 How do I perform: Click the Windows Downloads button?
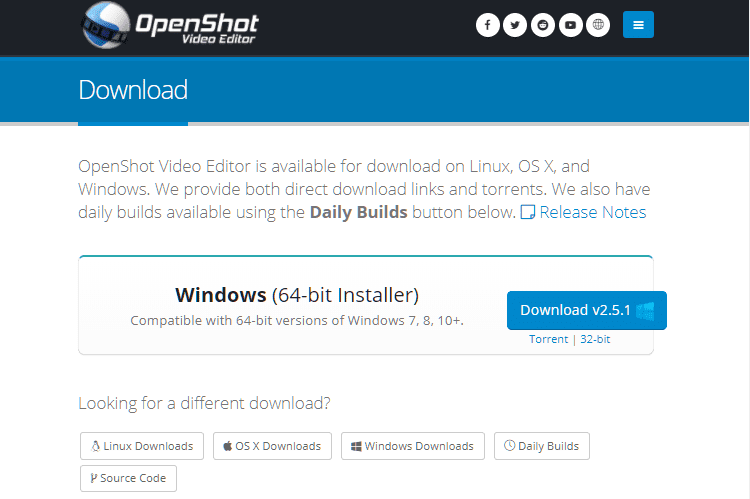[x=413, y=446]
